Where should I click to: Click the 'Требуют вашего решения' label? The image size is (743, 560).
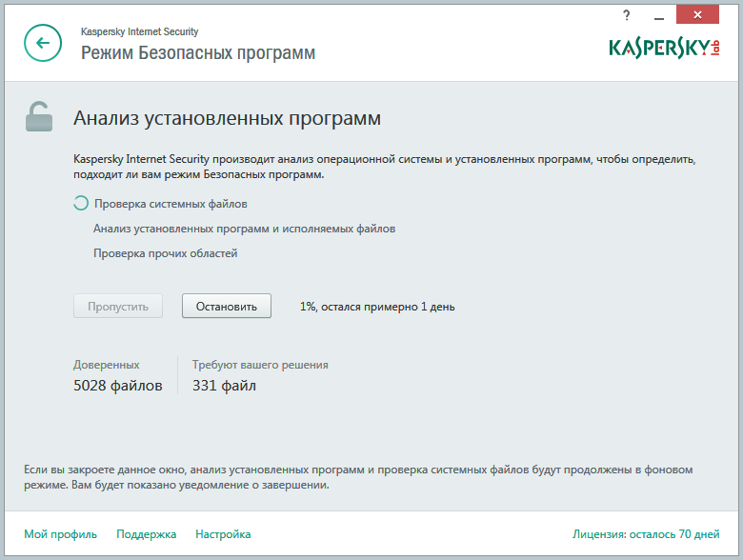260,365
